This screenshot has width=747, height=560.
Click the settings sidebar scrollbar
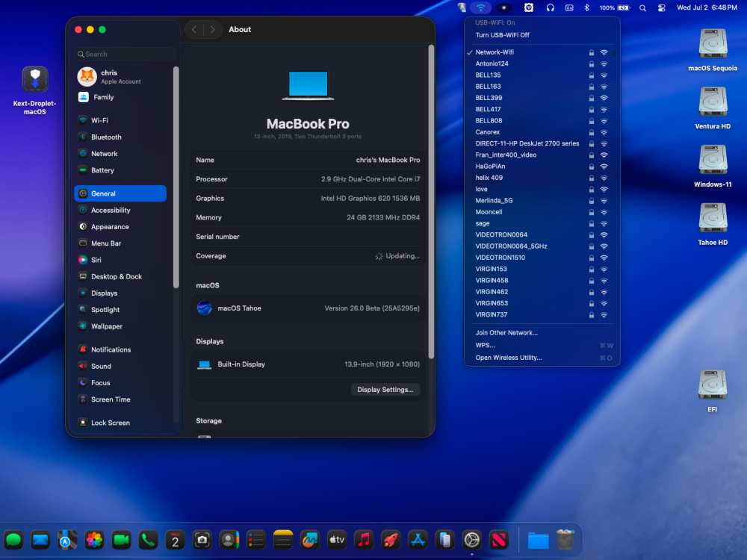point(176,177)
